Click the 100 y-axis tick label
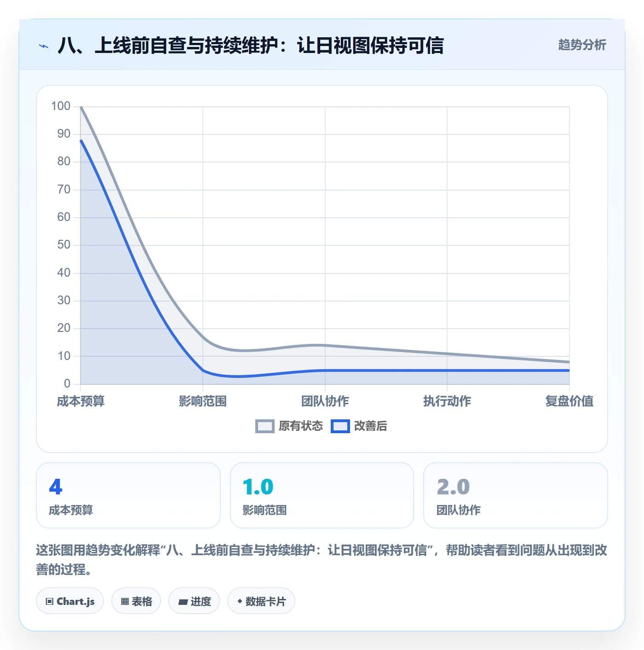644x650 pixels. pyautogui.click(x=61, y=106)
